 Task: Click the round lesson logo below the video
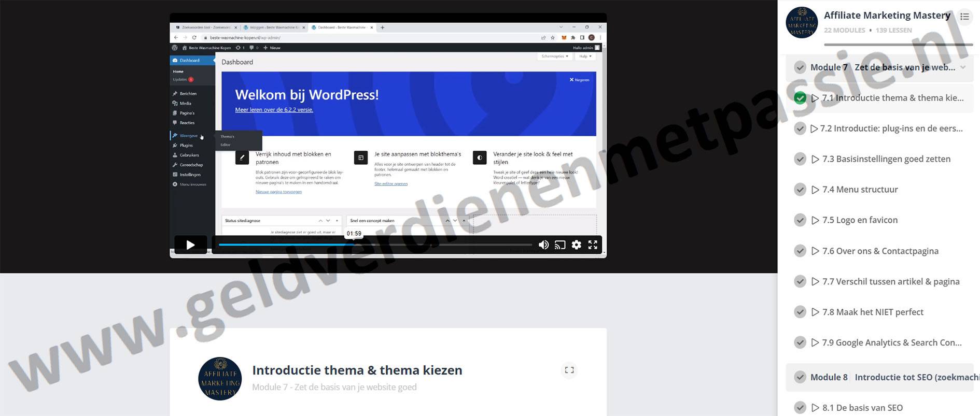[x=220, y=379]
